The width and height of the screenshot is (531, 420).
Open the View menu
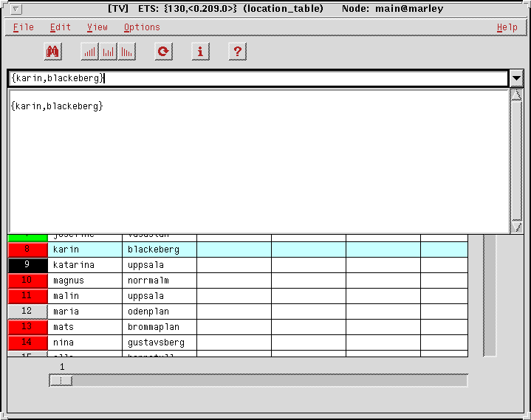pyautogui.click(x=97, y=27)
